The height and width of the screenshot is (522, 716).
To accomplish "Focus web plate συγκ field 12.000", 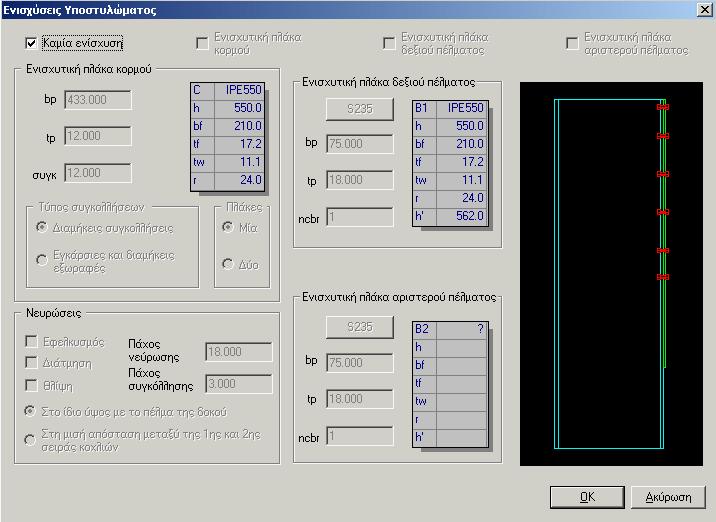I will pyautogui.click(x=98, y=173).
